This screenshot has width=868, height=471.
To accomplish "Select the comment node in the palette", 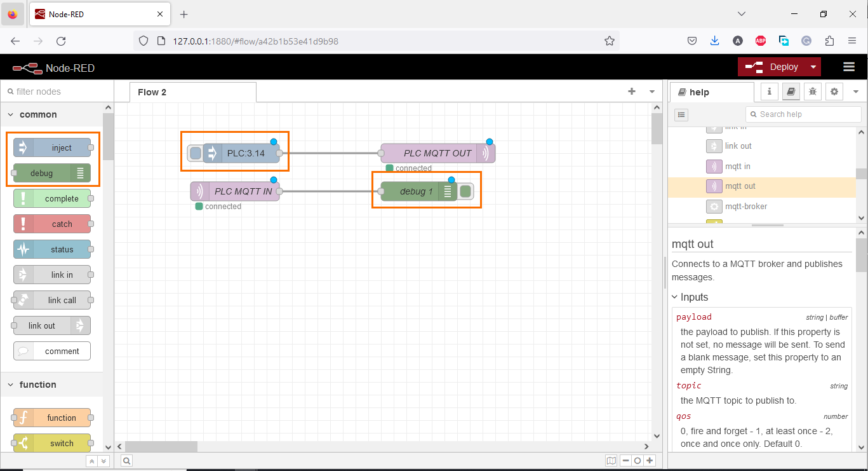I will click(52, 351).
